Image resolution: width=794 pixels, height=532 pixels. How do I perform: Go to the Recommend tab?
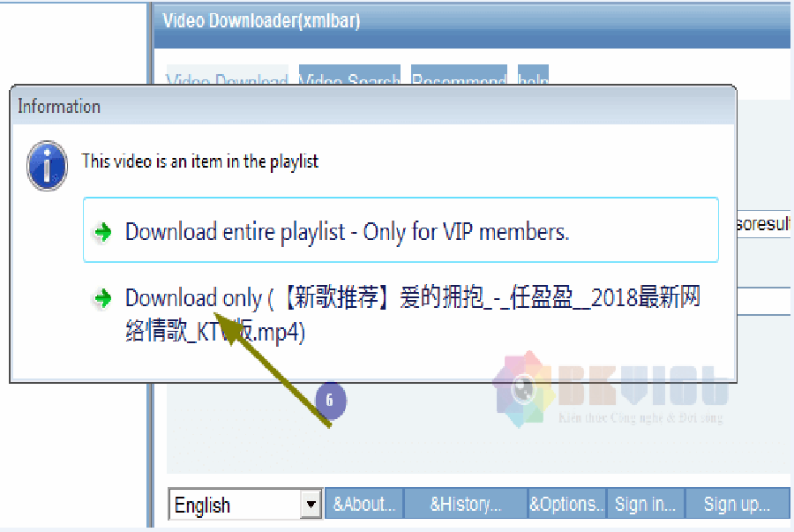tap(459, 77)
